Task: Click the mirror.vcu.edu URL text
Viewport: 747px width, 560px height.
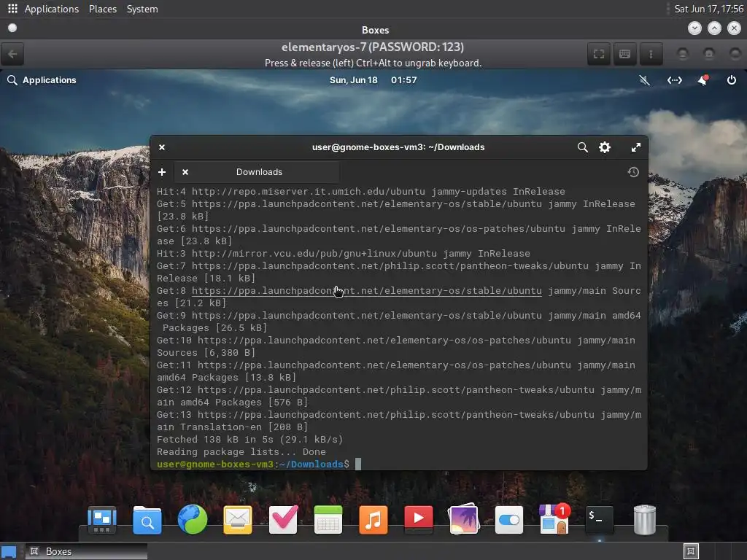Action: tap(314, 254)
